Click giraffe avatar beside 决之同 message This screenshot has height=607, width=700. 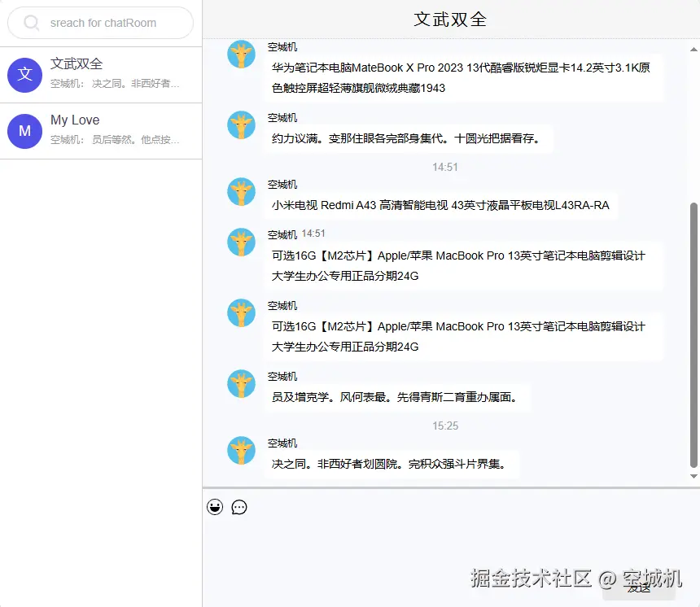coord(241,450)
